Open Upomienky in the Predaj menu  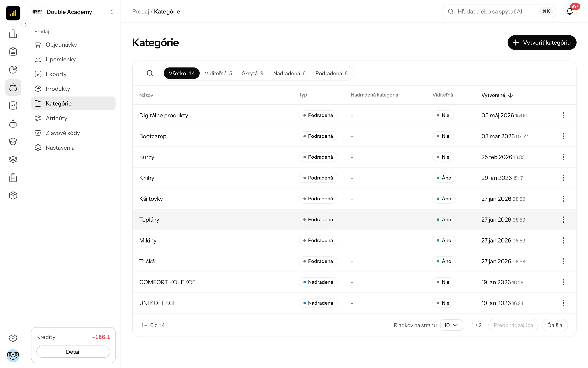[73, 59]
